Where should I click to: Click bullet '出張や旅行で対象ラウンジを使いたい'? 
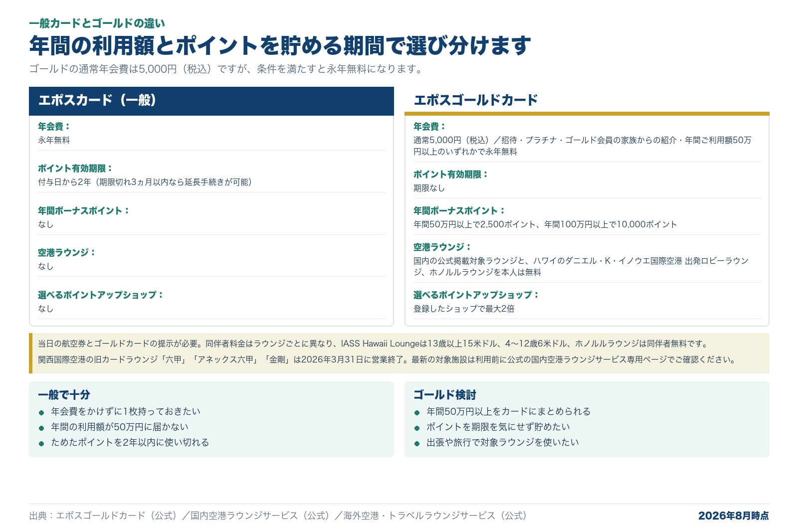pyautogui.click(x=503, y=442)
